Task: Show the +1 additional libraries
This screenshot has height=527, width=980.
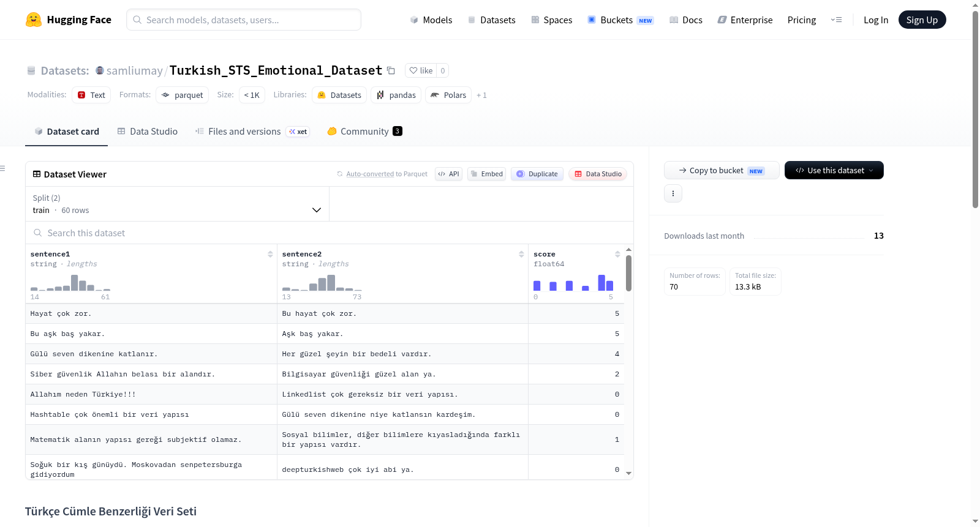Action: tap(482, 95)
